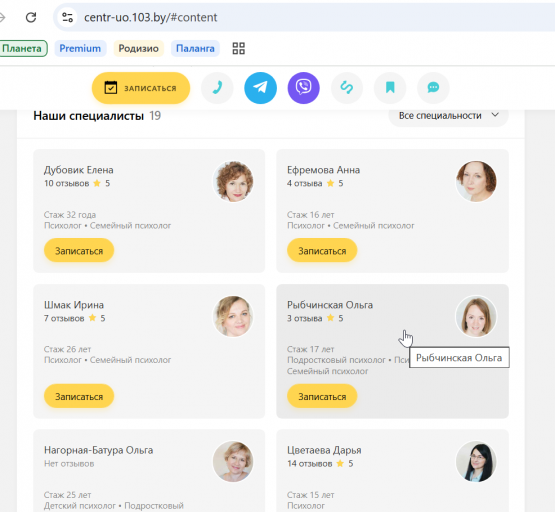Click Стаж 26 лет text
This screenshot has height=512, width=555.
[x=67, y=349]
